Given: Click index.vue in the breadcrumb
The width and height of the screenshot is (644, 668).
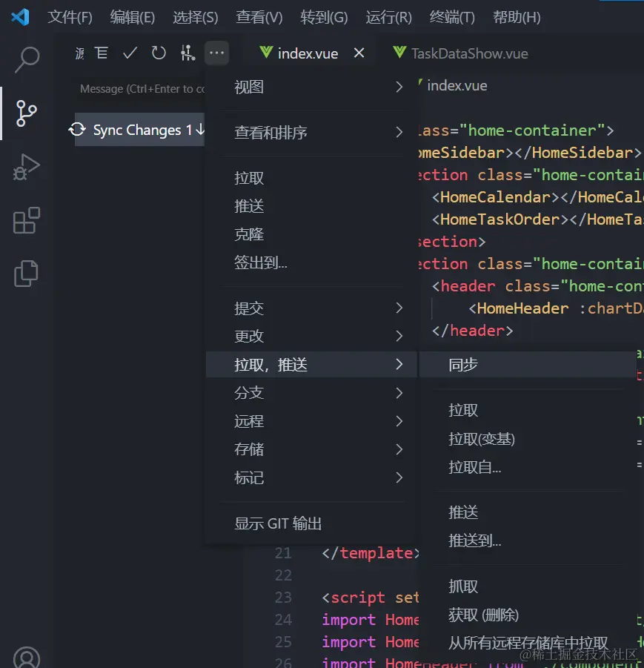Looking at the screenshot, I should pyautogui.click(x=457, y=85).
